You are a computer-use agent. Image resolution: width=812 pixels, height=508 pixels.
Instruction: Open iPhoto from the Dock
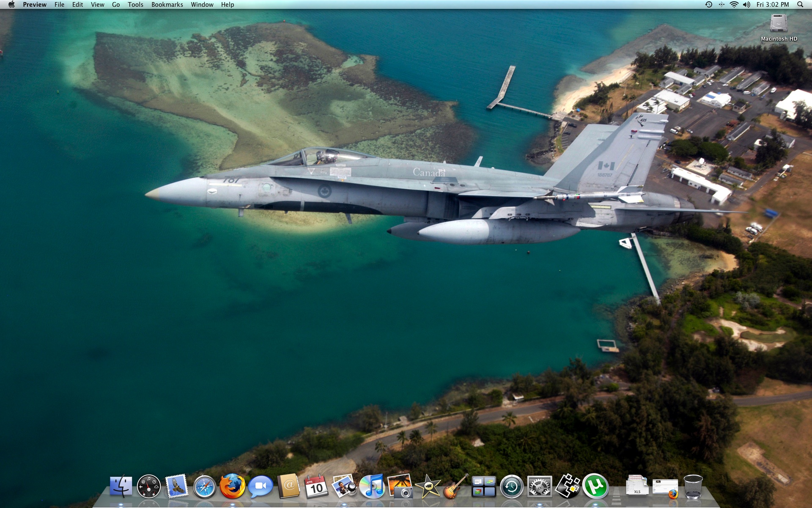click(x=400, y=486)
